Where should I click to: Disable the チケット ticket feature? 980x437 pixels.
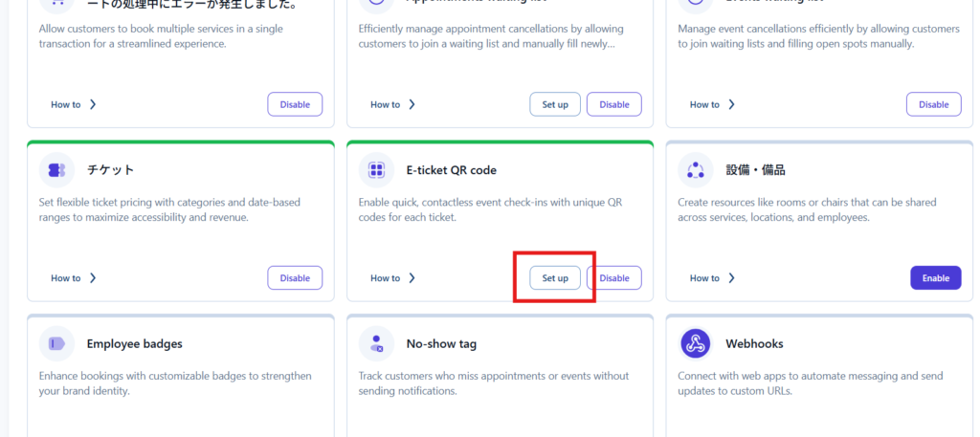click(295, 278)
